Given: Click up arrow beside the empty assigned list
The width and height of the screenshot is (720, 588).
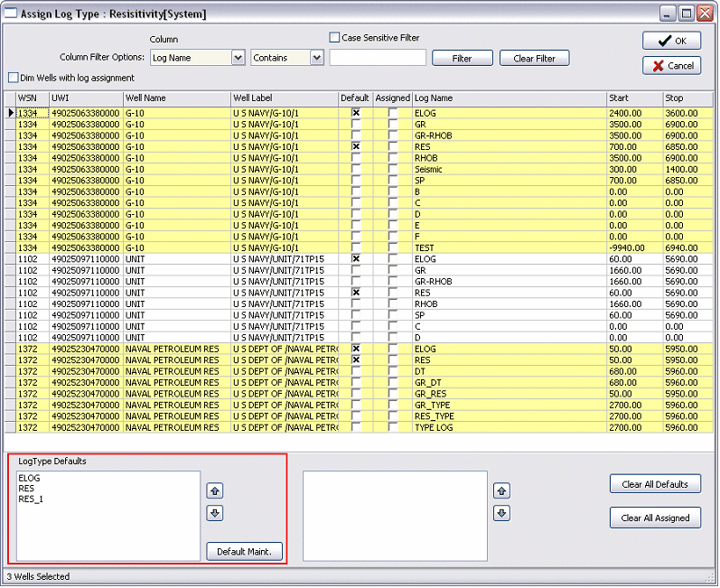Looking at the screenshot, I should tap(502, 491).
